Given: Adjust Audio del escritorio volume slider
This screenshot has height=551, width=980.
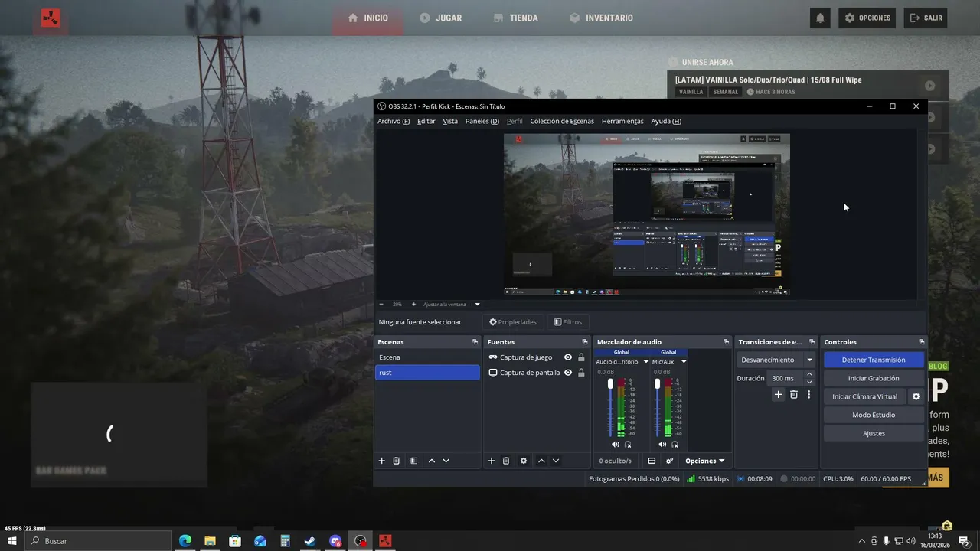Looking at the screenshot, I should point(610,407).
